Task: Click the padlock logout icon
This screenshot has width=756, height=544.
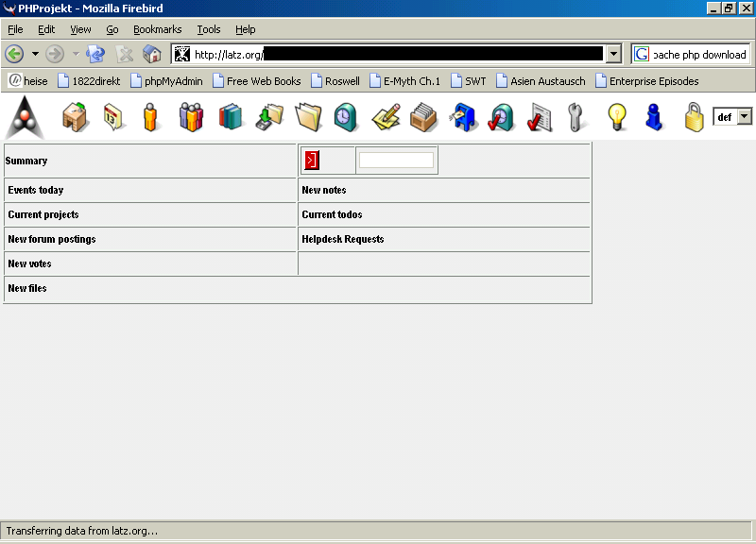Action: pyautogui.click(x=694, y=117)
